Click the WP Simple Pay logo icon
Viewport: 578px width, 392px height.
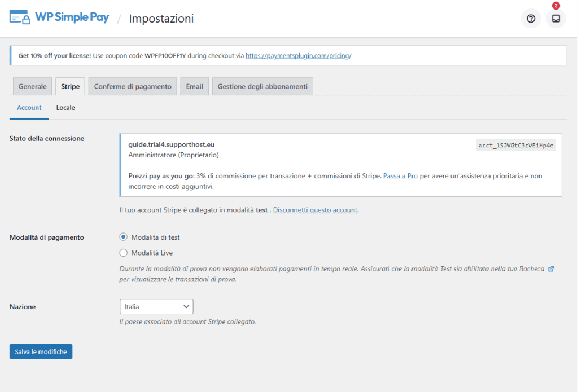point(19,17)
